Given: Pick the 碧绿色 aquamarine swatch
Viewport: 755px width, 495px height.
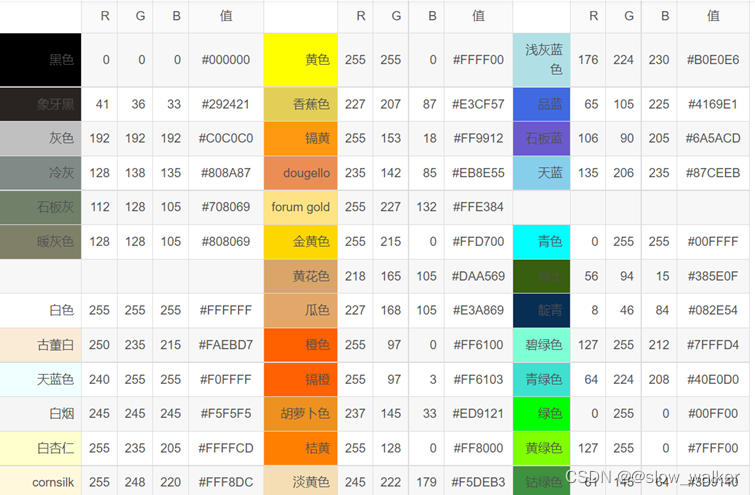Looking at the screenshot, I should point(542,345).
